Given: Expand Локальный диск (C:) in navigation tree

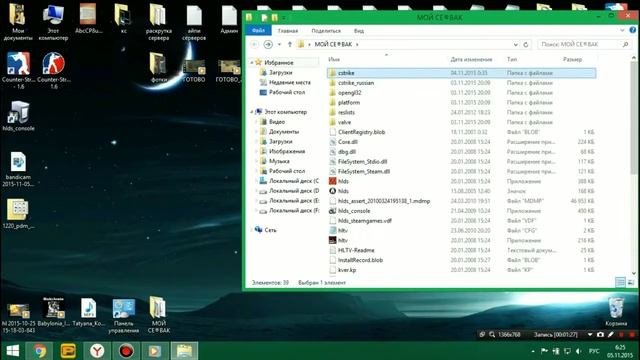Looking at the screenshot, I should [256, 181].
